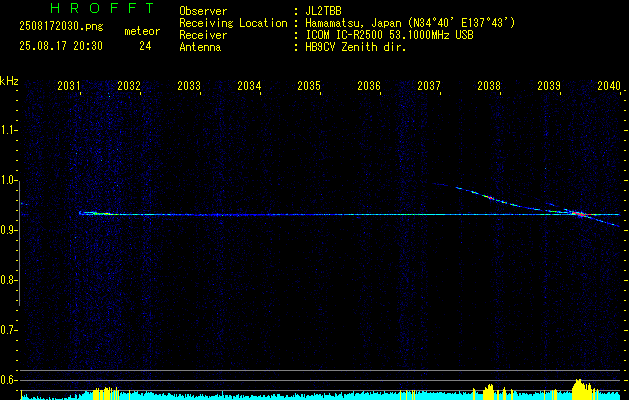Select the filename 2508172030.png

pyautogui.click(x=61, y=27)
